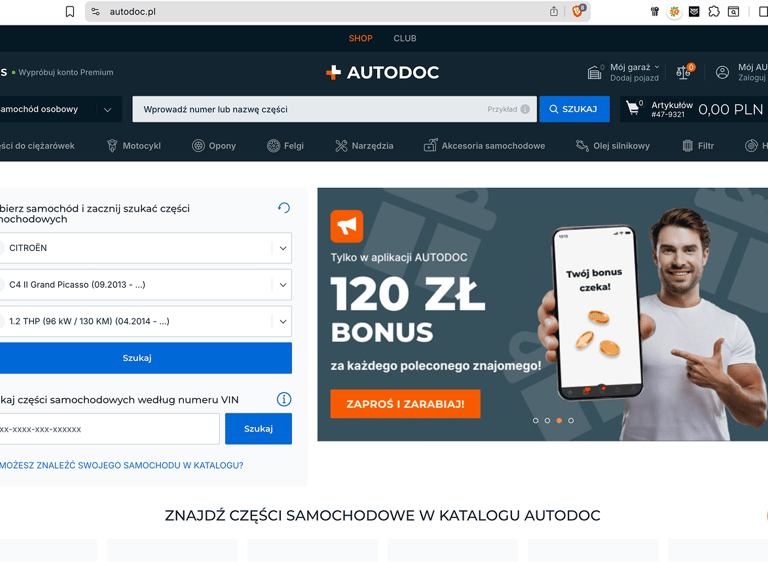This screenshot has height=562, width=768.
Task: Click the orange ZAPROŚ I ZARABIAJ! button
Action: pos(405,404)
